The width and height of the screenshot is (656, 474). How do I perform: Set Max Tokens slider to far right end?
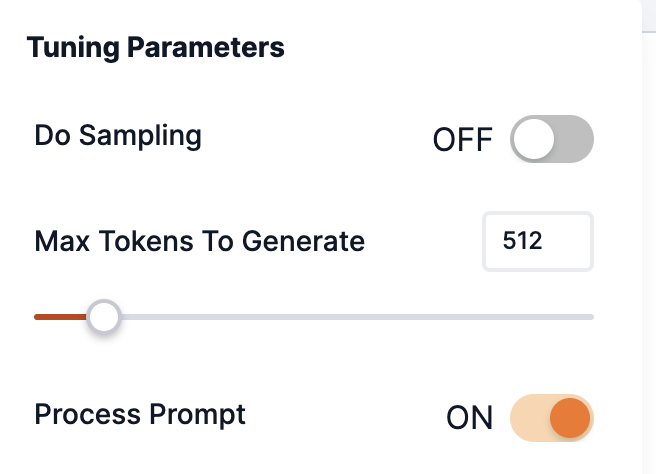pos(591,317)
